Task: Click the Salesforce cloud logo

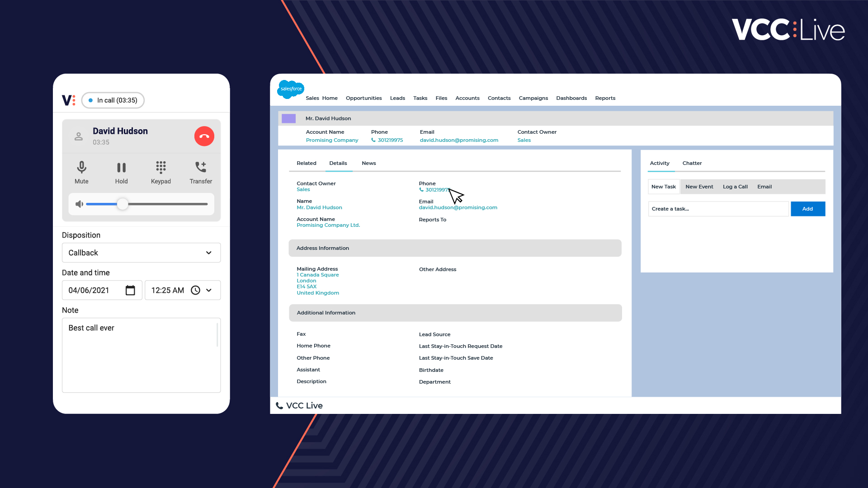Action: pos(290,89)
